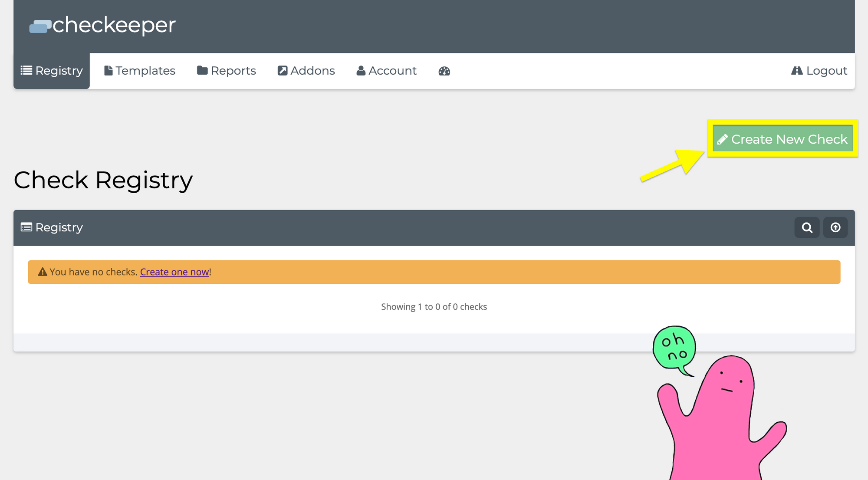Click the upload arrow icon in Registry panel

[x=835, y=227]
